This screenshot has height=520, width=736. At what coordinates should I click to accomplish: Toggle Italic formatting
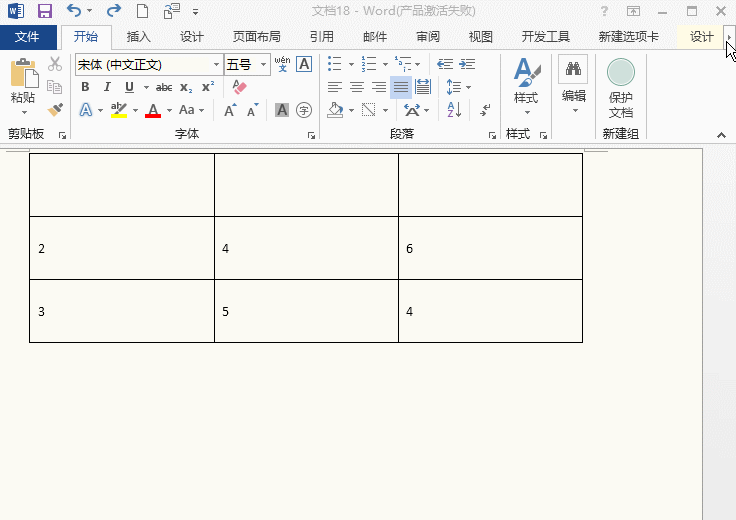pyautogui.click(x=107, y=87)
